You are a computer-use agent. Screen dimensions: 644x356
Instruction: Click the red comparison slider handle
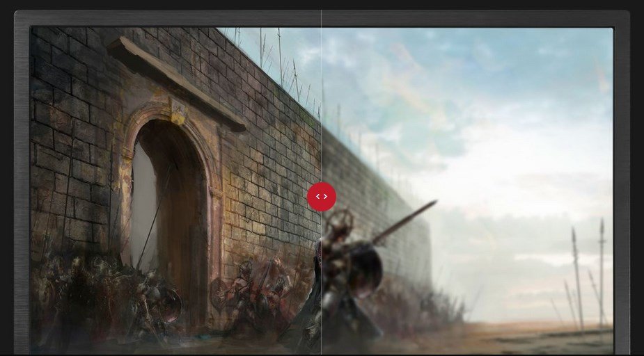click(x=322, y=197)
